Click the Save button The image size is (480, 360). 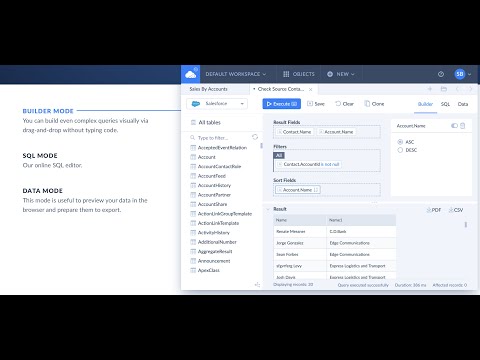[x=316, y=104]
